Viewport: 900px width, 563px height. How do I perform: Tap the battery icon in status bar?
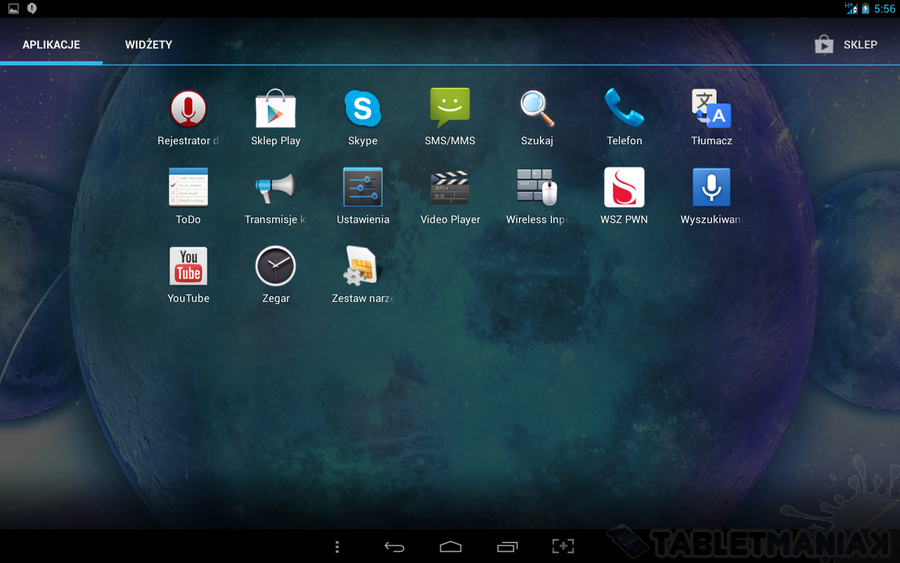click(866, 9)
